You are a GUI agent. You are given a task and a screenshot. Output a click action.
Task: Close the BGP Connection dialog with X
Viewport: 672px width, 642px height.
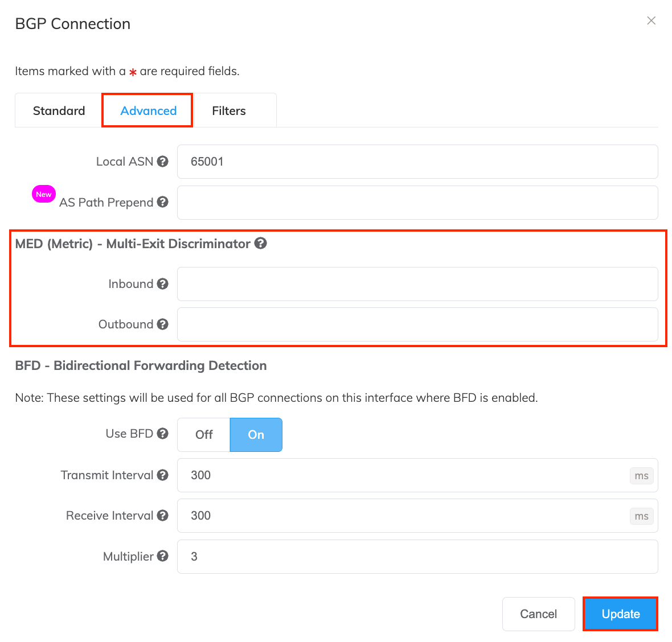pos(651,20)
